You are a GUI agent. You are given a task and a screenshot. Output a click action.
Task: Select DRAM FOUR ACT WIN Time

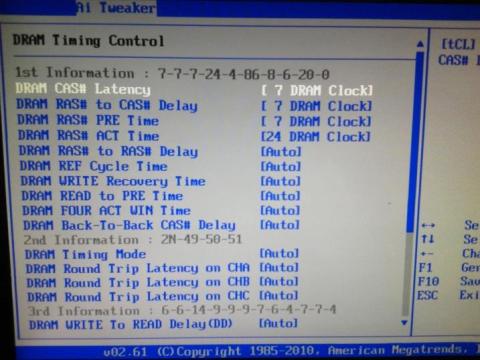coord(107,210)
